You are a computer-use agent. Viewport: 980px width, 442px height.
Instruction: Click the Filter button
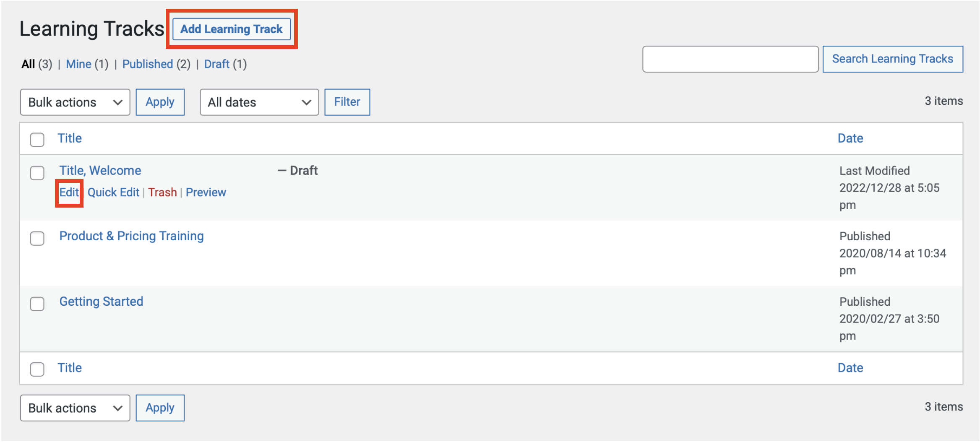coord(347,102)
